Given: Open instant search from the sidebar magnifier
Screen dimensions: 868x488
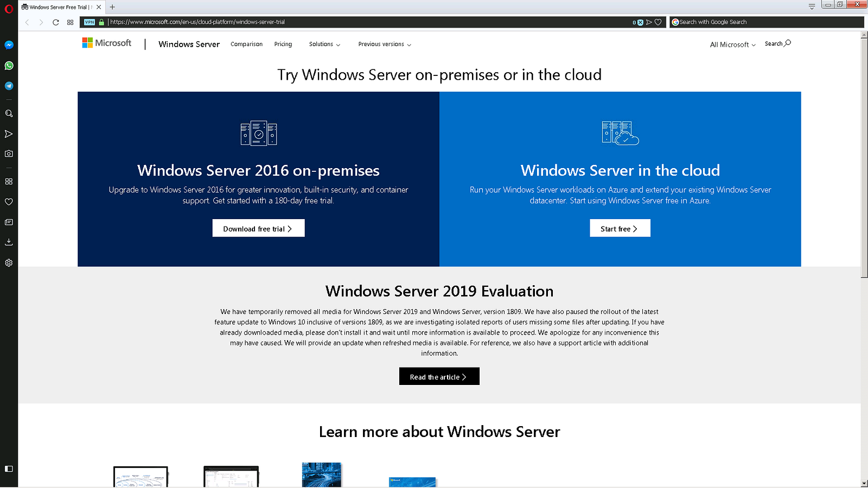Looking at the screenshot, I should (9, 113).
